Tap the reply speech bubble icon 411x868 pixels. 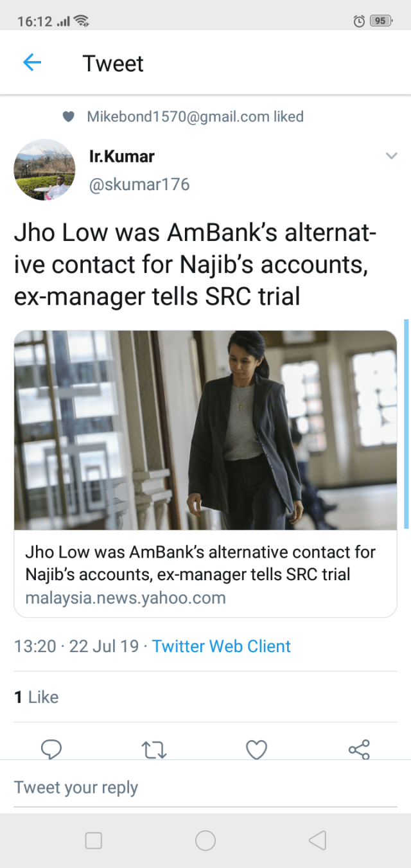pyautogui.click(x=51, y=749)
